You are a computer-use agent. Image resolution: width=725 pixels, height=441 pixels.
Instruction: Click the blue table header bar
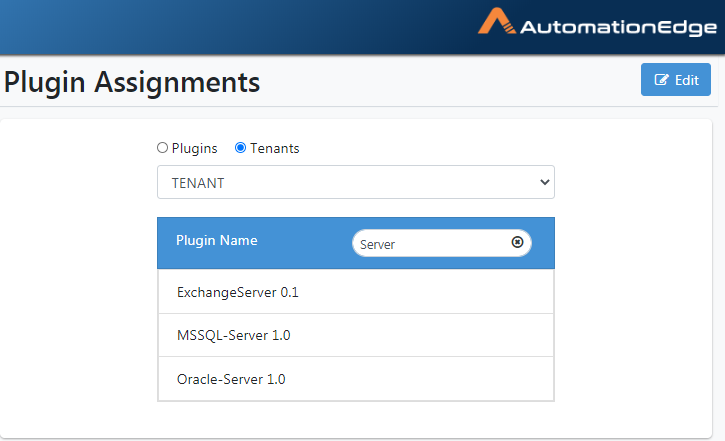coord(356,243)
